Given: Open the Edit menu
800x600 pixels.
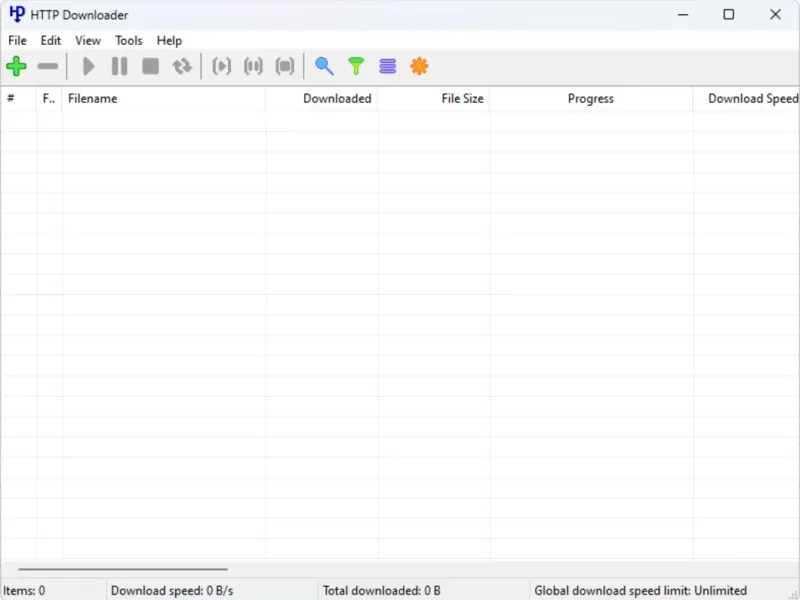Looking at the screenshot, I should coord(51,40).
